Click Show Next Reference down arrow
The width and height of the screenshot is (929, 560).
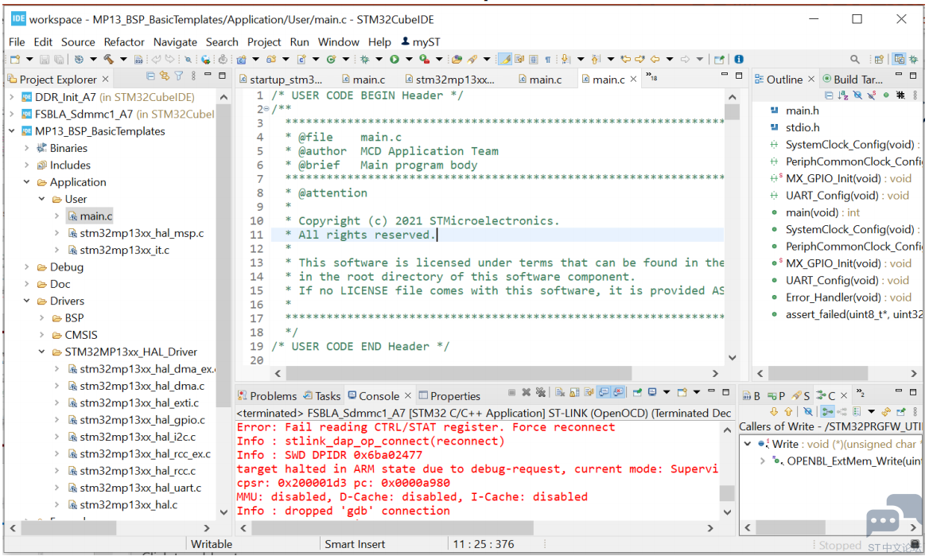click(x=774, y=411)
